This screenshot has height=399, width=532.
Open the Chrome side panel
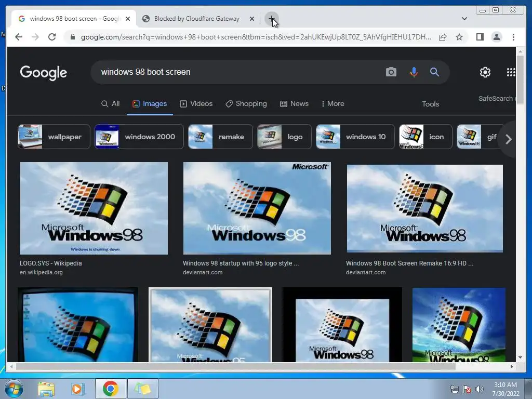tap(480, 37)
